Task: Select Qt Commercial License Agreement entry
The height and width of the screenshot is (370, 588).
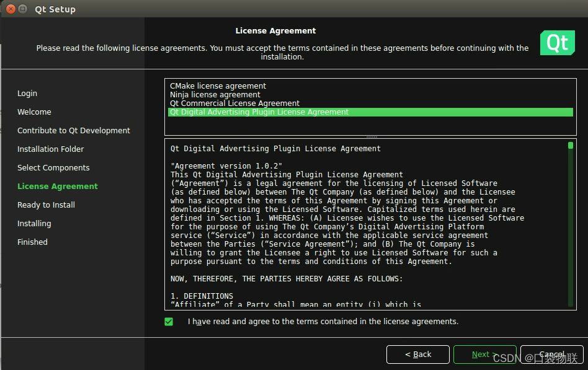Action: point(234,103)
